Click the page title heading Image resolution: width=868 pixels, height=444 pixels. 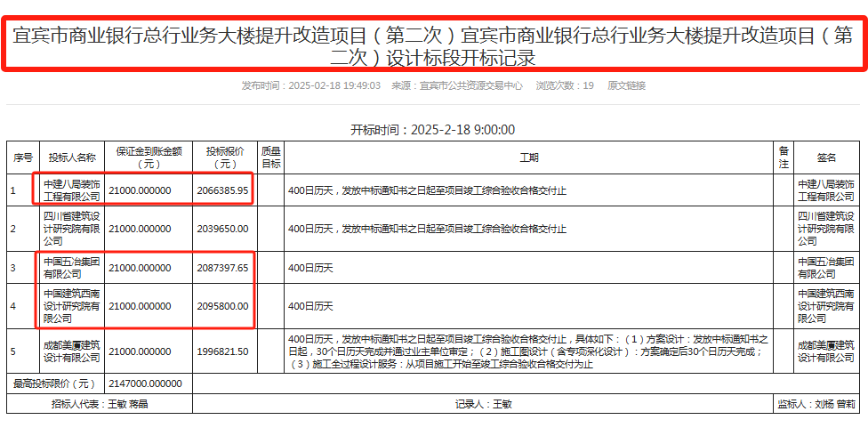click(x=433, y=47)
